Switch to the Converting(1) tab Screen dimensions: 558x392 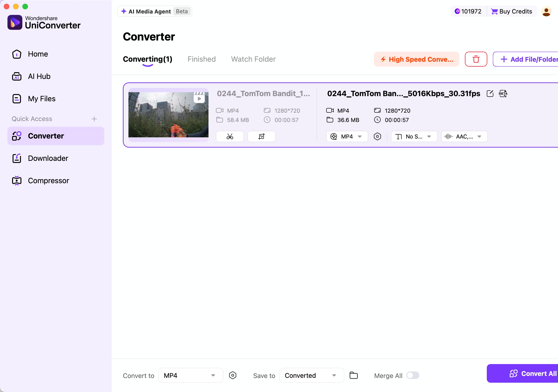coord(148,59)
